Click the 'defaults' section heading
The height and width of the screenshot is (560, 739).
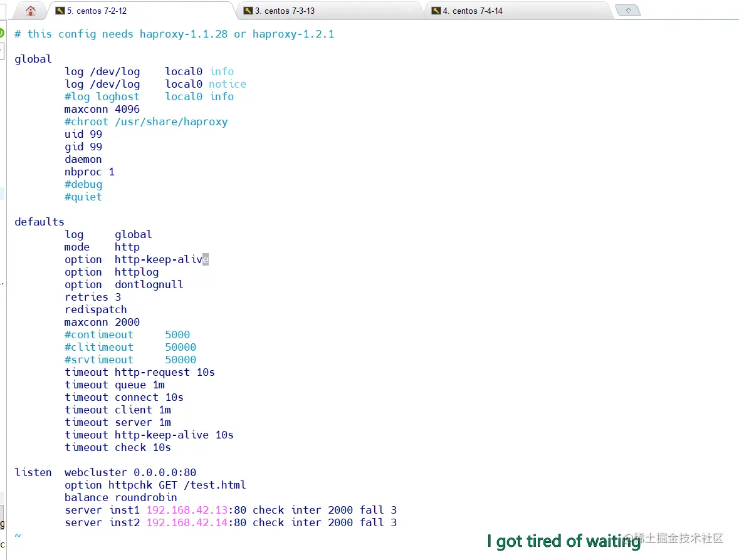(x=39, y=222)
